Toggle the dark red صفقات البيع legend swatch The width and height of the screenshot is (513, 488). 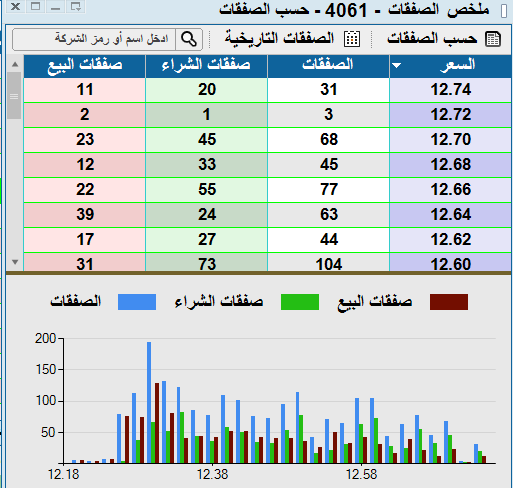(449, 302)
